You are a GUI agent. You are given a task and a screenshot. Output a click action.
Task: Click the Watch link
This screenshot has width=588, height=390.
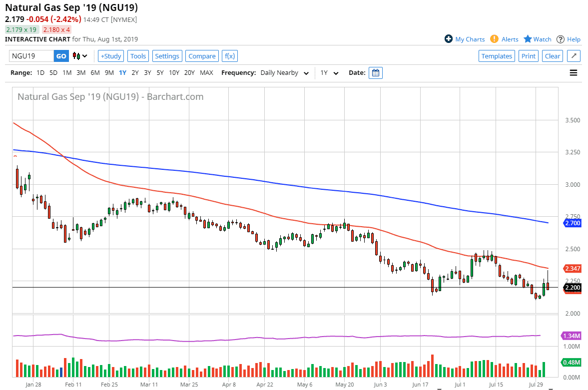pyautogui.click(x=542, y=39)
